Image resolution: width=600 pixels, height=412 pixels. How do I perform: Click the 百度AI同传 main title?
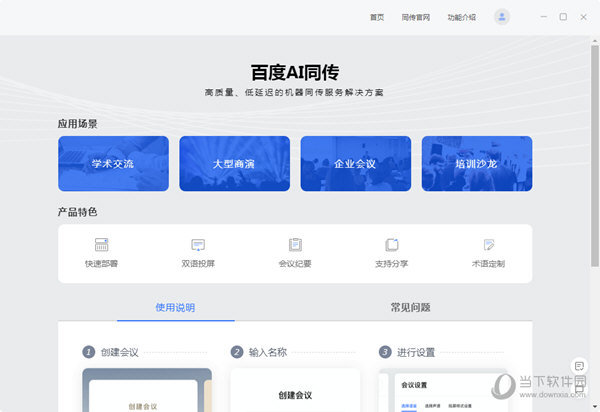click(295, 72)
